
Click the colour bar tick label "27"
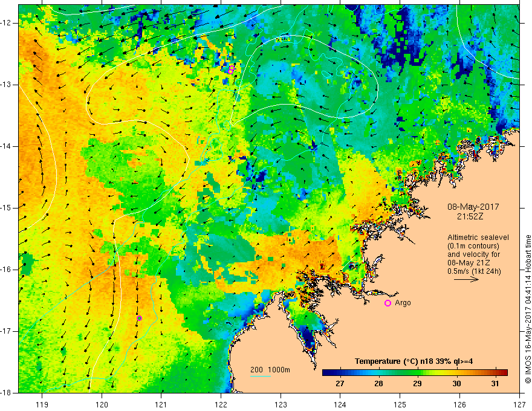pos(340,384)
